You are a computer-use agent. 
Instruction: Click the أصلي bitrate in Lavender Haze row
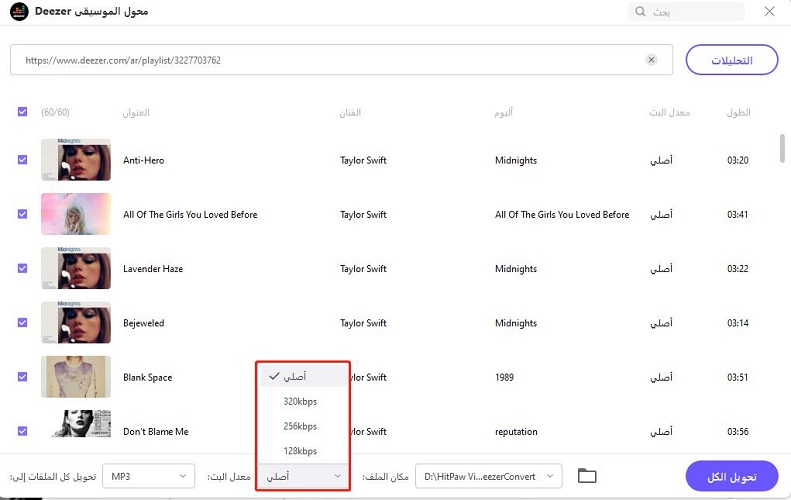click(661, 268)
